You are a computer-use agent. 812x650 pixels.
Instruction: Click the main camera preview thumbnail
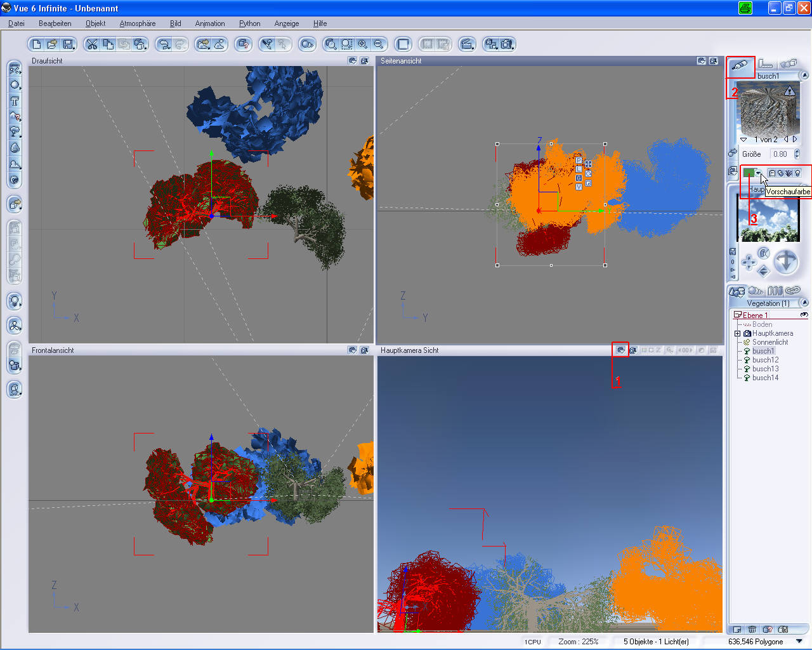pyautogui.click(x=768, y=219)
